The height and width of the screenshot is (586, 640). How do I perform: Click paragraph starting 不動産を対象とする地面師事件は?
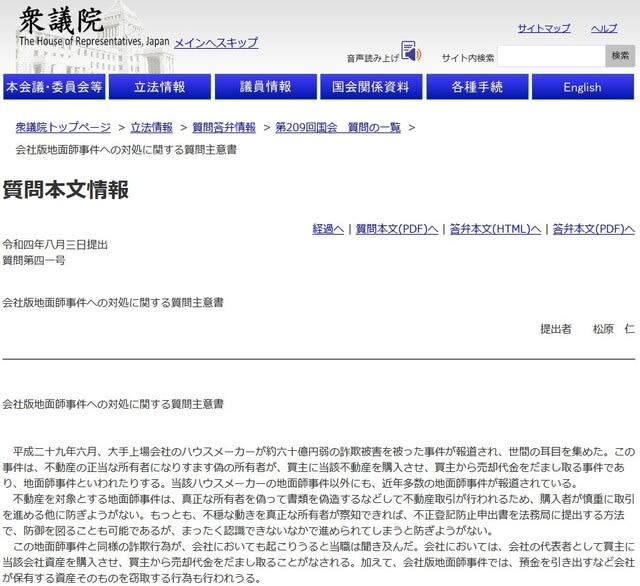319,515
